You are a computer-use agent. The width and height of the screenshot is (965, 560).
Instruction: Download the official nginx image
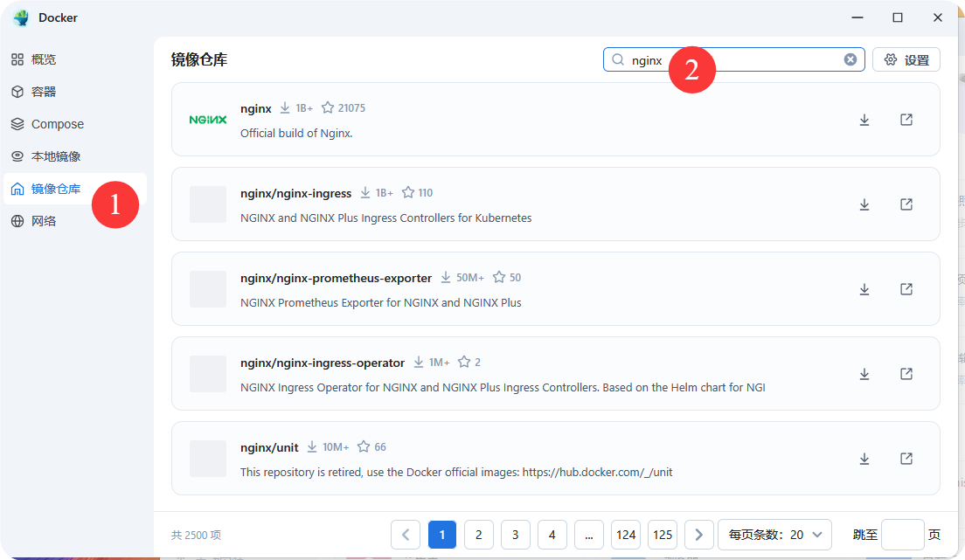(864, 120)
